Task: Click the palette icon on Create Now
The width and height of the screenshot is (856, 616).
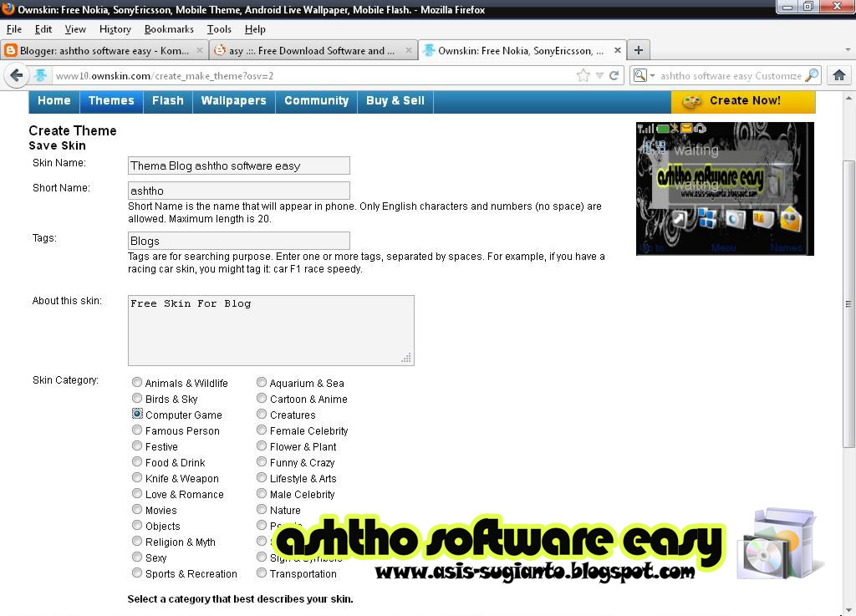Action: tap(691, 99)
